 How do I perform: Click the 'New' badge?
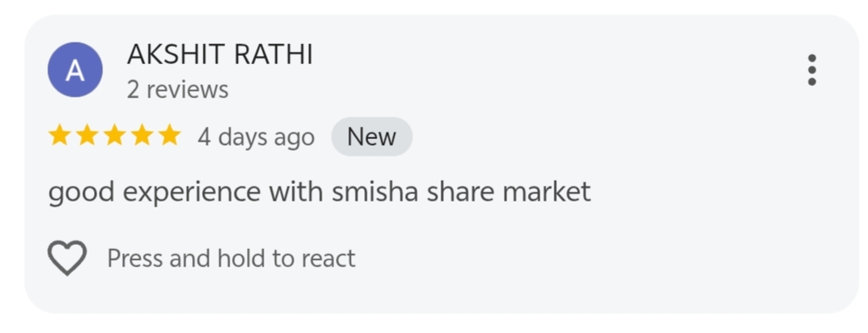coord(372,137)
